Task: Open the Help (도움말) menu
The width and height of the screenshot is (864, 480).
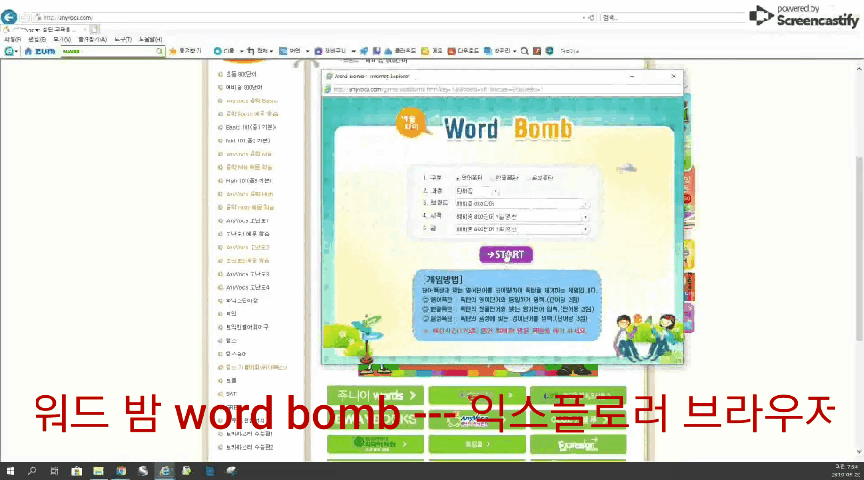Action: click(150, 40)
